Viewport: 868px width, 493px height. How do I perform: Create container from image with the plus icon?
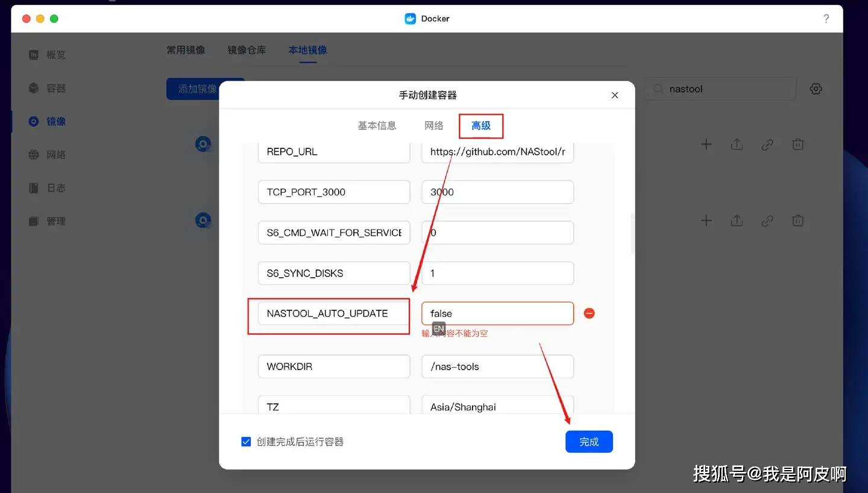coord(706,144)
